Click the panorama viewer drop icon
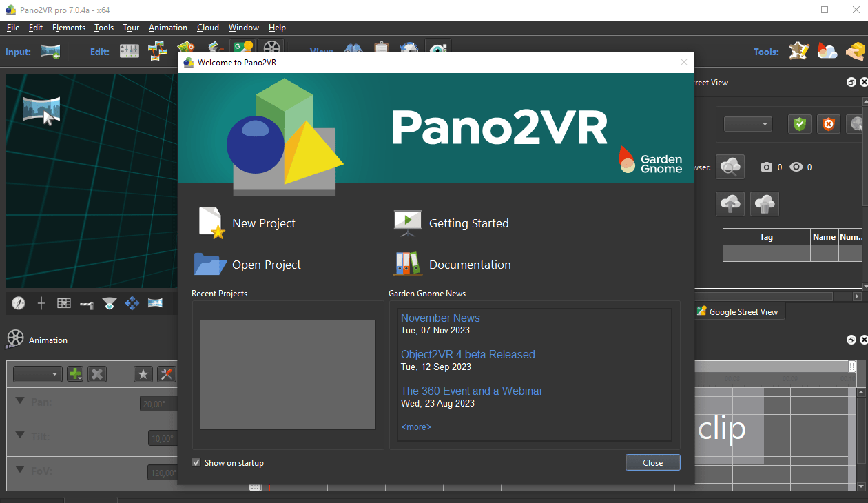 click(x=41, y=110)
